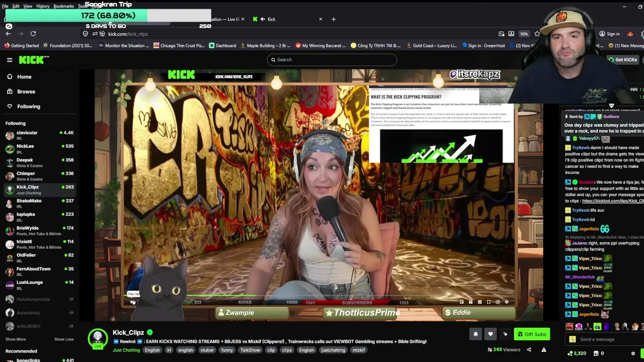The image size is (644, 362).
Task: Open the Dashboard bookmark
Action: pos(222,46)
